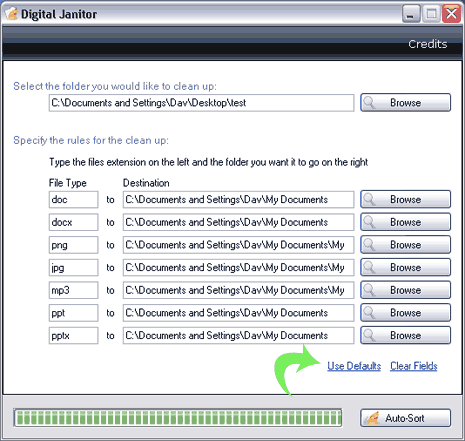Click the mp3 destination path field
The image size is (465, 441).
click(x=238, y=290)
